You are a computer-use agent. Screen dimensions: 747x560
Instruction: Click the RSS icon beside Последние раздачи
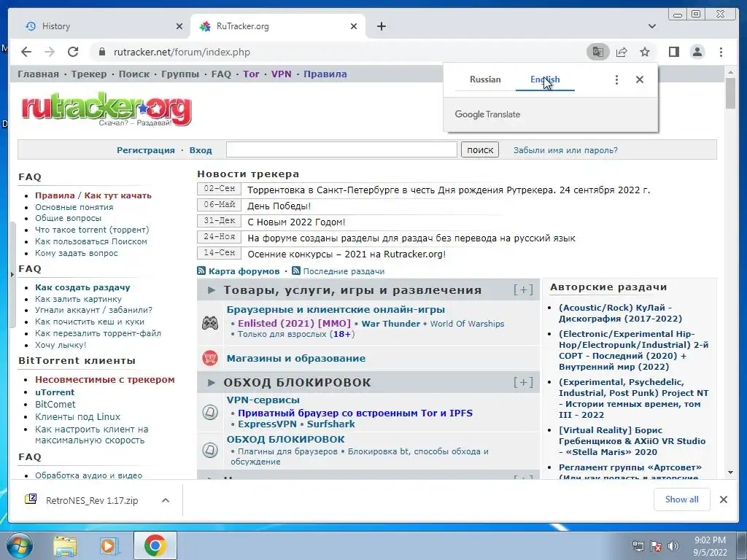tap(296, 271)
